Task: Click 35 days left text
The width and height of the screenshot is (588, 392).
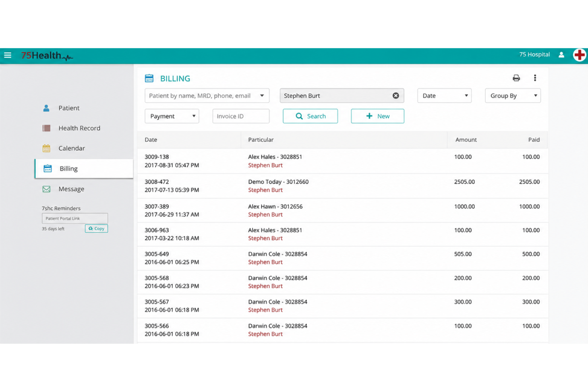Action: 53,229
